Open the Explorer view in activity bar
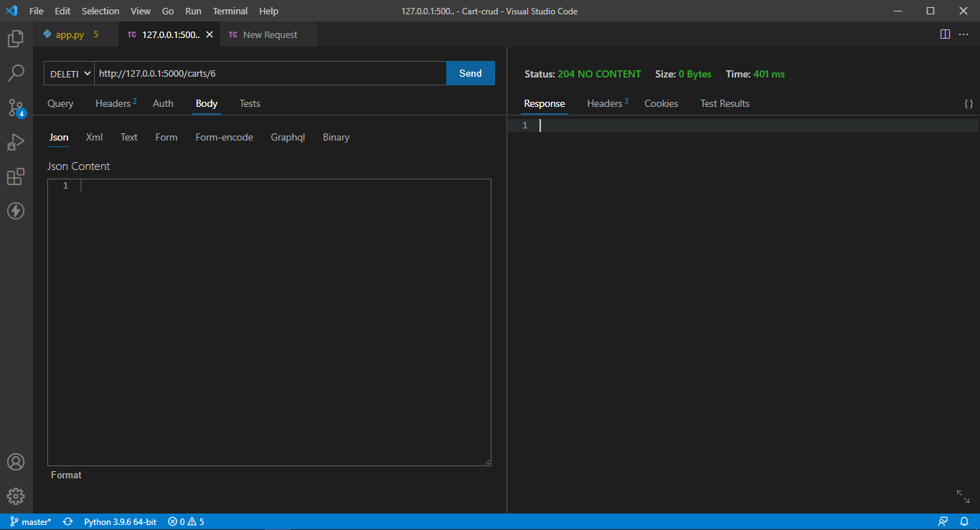 (x=16, y=39)
